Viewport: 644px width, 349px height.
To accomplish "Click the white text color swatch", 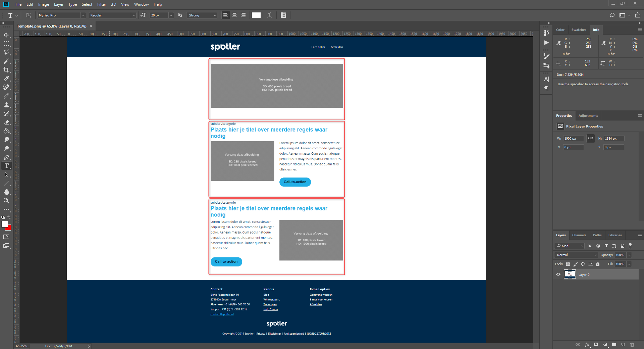I will 256,15.
